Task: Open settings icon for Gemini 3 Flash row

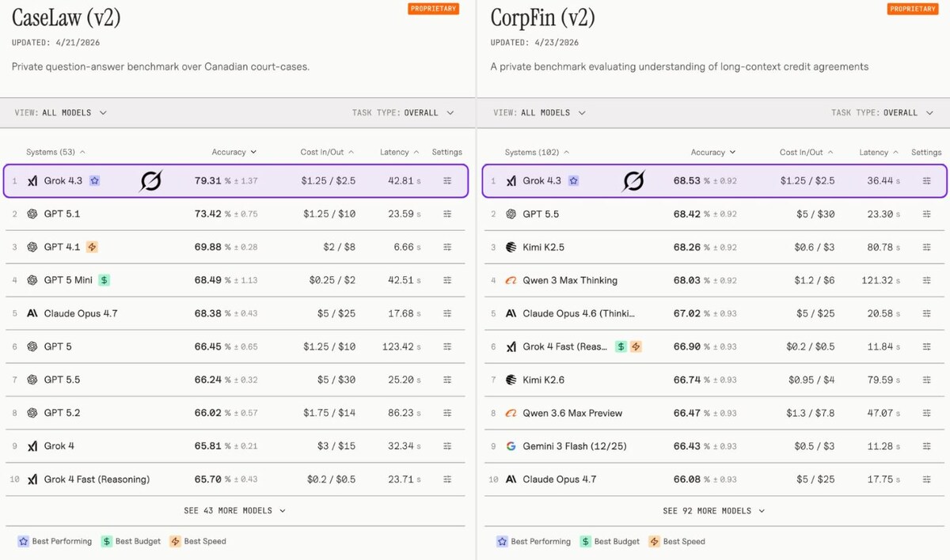Action: [x=926, y=446]
